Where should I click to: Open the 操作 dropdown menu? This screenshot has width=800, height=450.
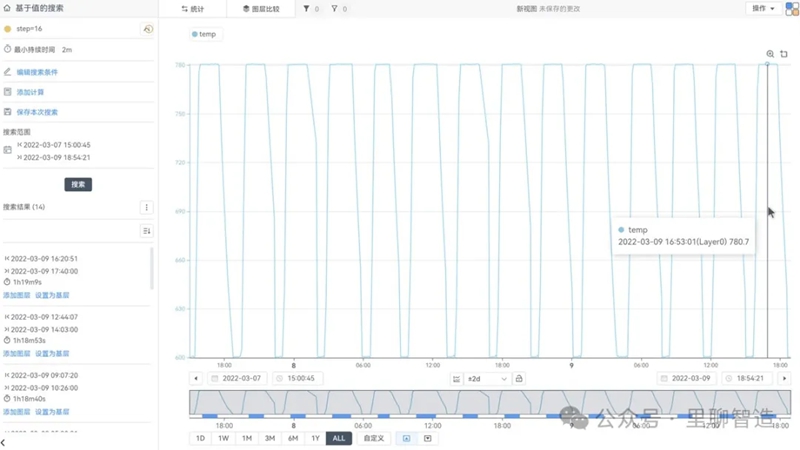[763, 9]
